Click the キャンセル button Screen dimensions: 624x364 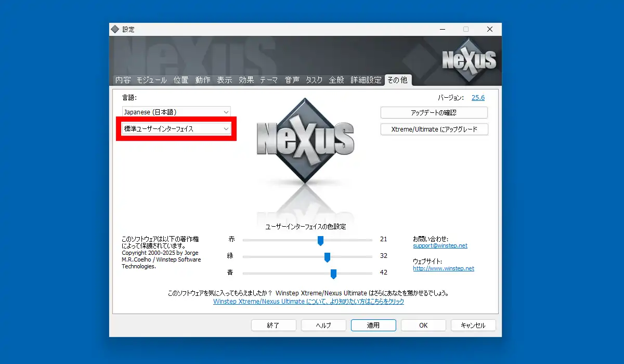[473, 325]
